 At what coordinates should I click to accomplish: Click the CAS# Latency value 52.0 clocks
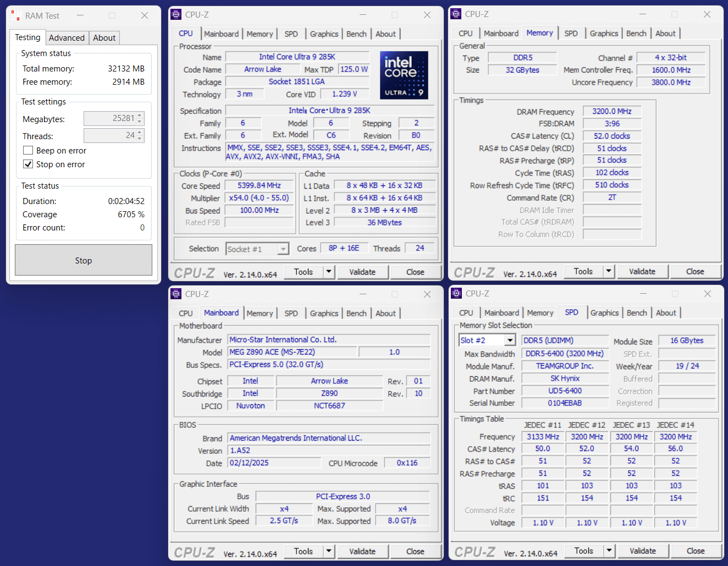(x=612, y=136)
